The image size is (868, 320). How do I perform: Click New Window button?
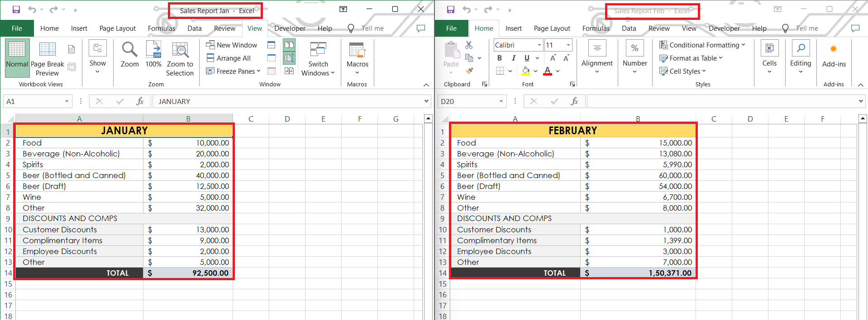click(x=232, y=45)
